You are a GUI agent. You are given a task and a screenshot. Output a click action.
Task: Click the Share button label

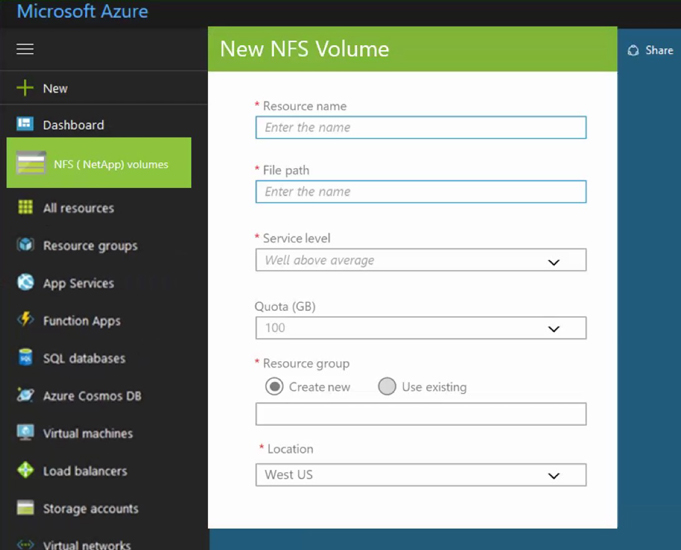(x=659, y=50)
